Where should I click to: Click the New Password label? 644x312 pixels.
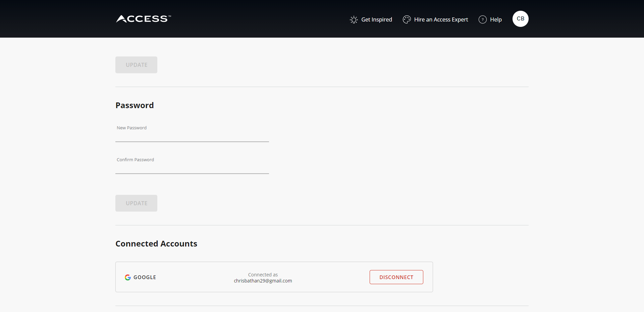(x=131, y=128)
